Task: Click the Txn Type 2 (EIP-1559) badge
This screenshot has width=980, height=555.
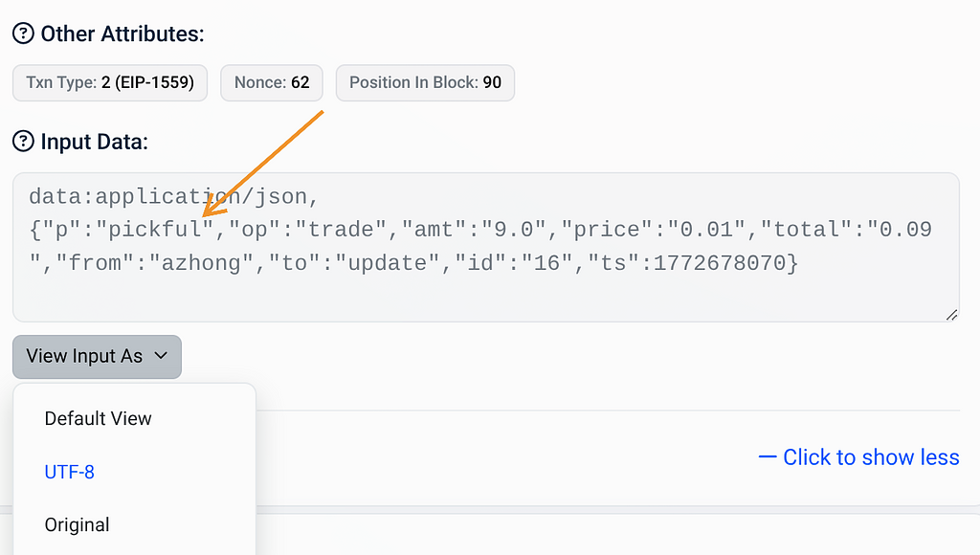Action: [109, 82]
